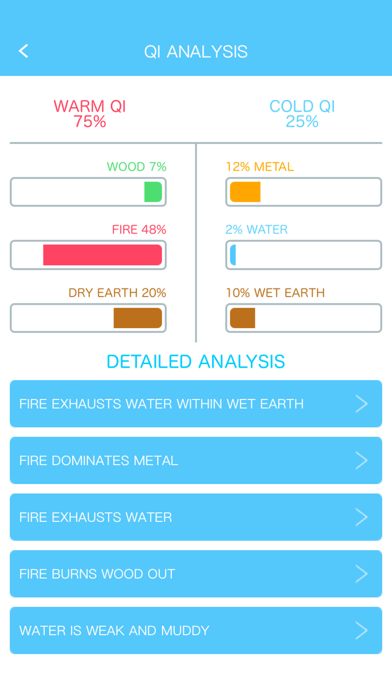Viewport: 392px width, 696px height.
Task: Click the Detailed Analysis heading
Action: tap(196, 362)
